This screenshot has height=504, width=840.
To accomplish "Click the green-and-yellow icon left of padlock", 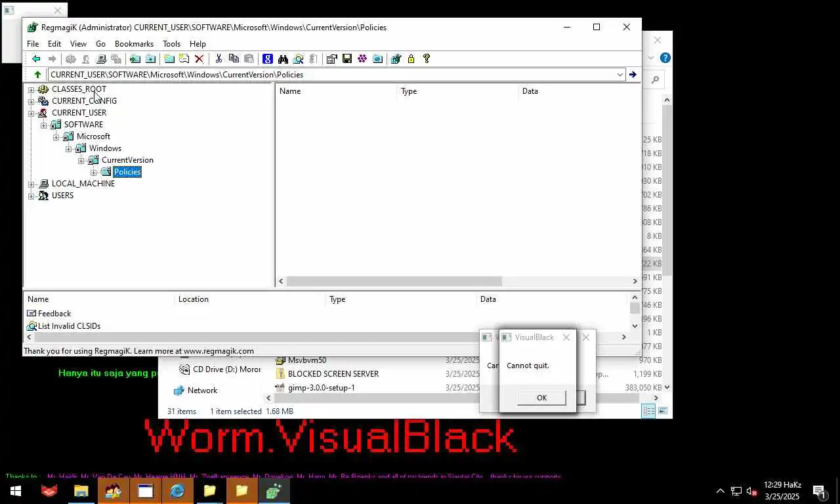I will coord(396,59).
